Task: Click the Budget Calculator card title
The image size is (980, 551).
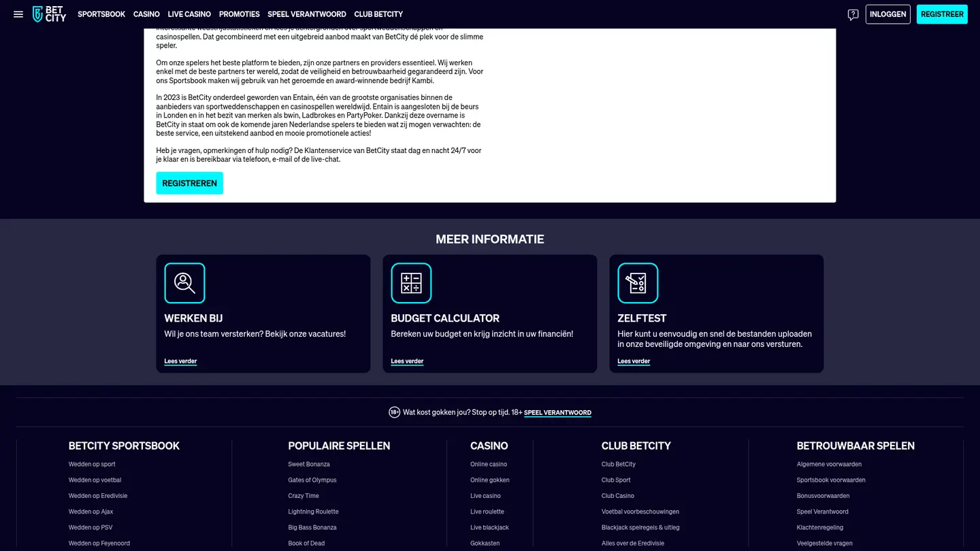Action: [x=445, y=318]
